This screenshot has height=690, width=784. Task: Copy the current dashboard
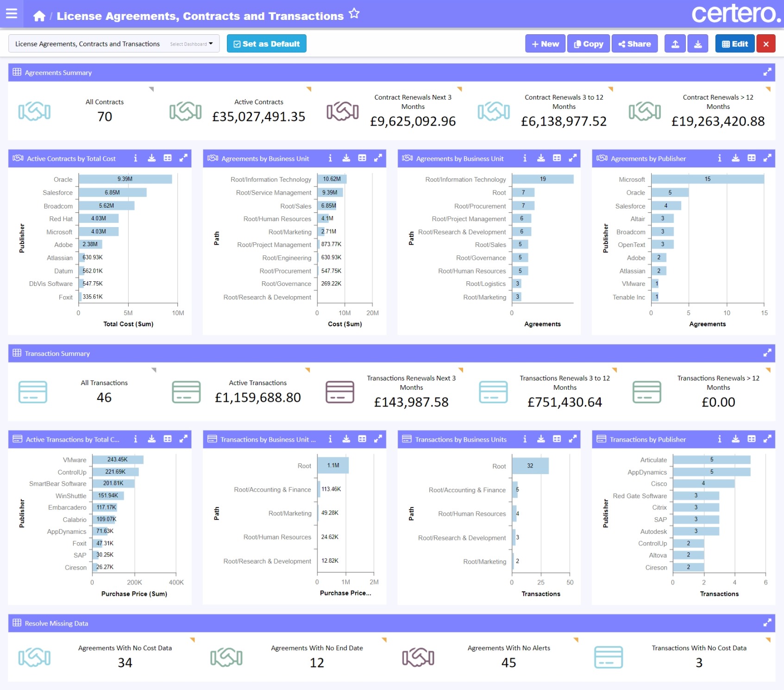tap(589, 44)
